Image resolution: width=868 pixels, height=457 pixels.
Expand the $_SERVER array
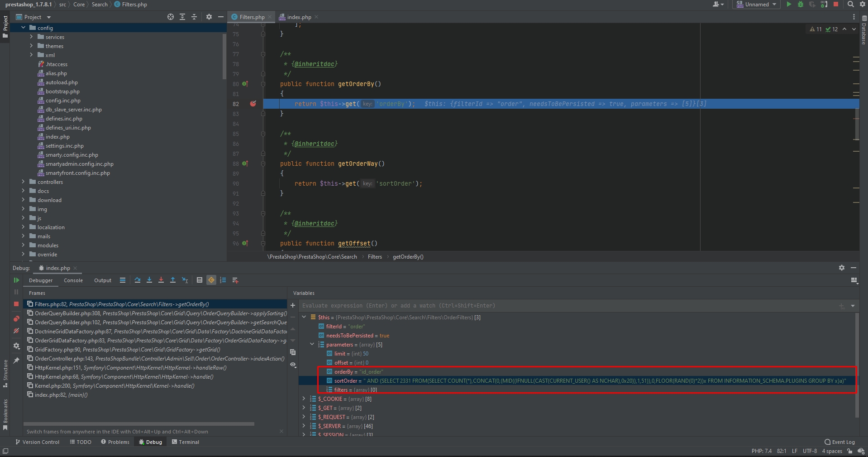(x=304, y=426)
